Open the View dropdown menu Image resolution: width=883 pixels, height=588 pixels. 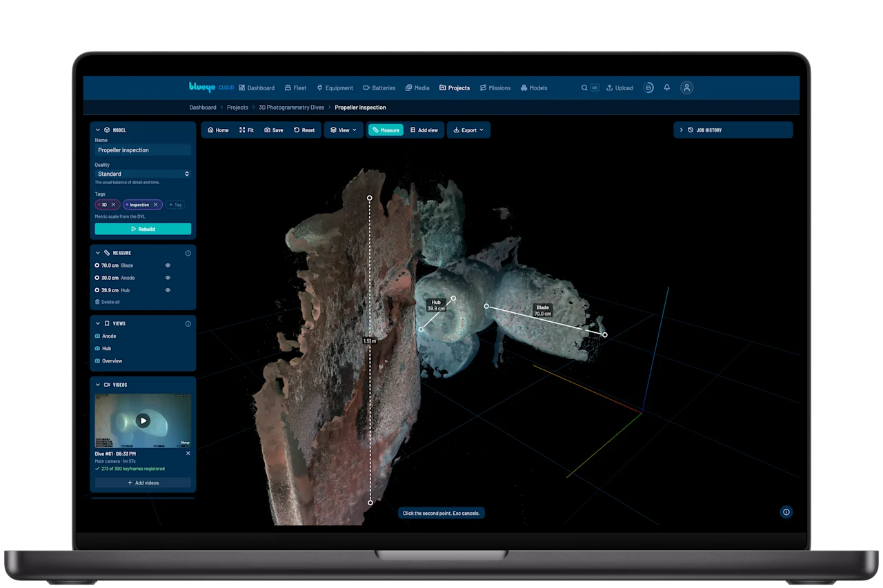click(x=344, y=130)
